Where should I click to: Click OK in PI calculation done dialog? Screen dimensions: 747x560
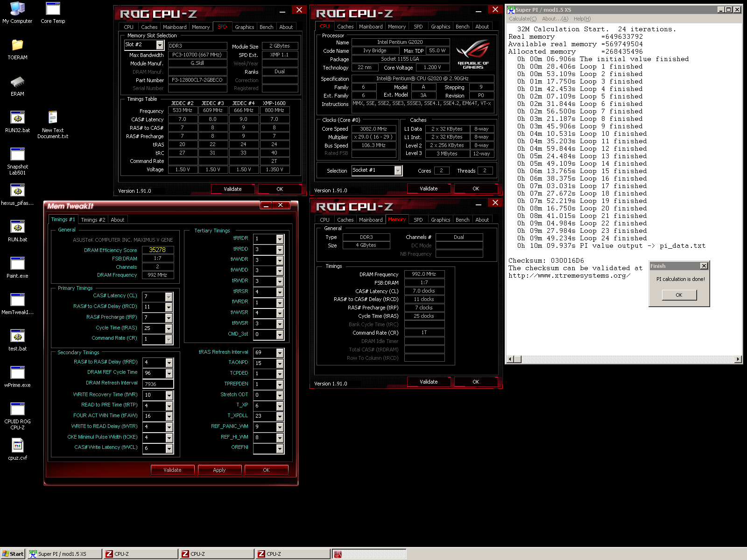[x=679, y=295]
